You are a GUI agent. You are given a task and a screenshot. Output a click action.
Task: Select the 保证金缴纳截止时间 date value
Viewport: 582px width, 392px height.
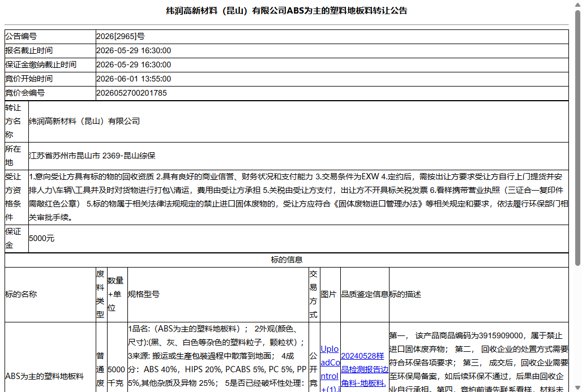pyautogui.click(x=134, y=64)
